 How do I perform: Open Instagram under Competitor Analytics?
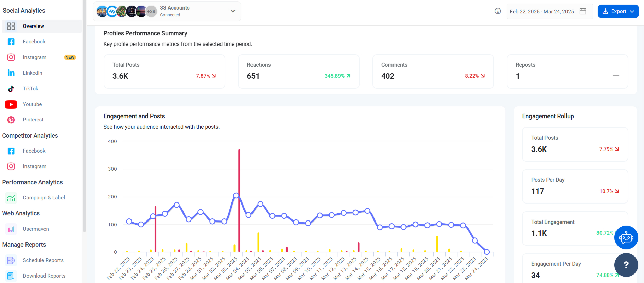pos(34,166)
